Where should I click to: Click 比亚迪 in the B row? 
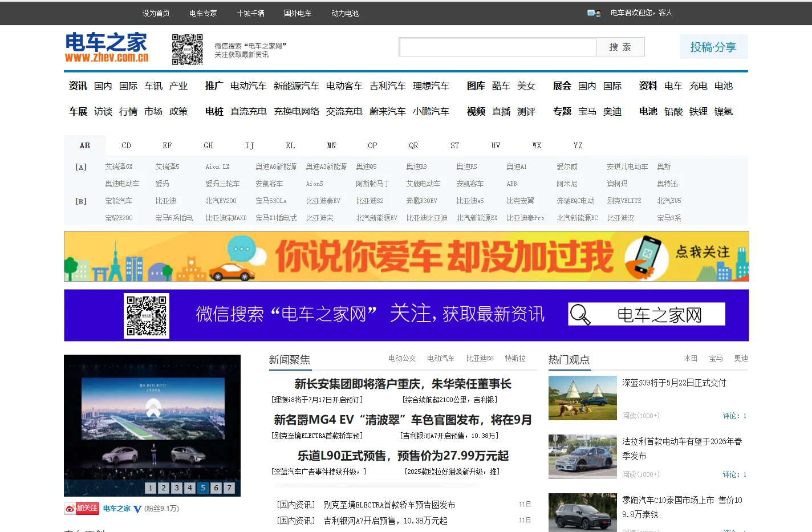coord(165,201)
